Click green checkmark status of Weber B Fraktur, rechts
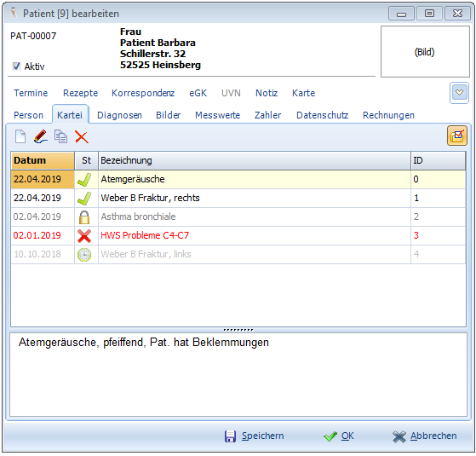Image resolution: width=476 pixels, height=456 pixels. click(x=84, y=198)
